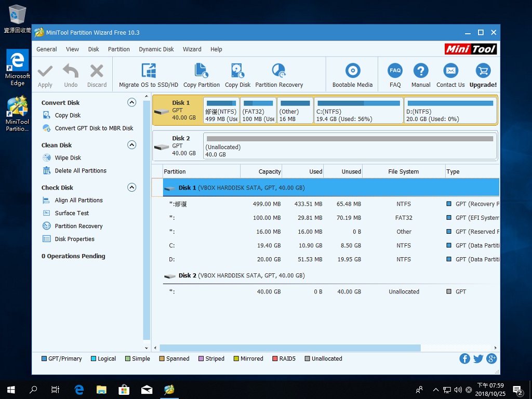
Task: Select the C: partition row
Action: (x=331, y=245)
